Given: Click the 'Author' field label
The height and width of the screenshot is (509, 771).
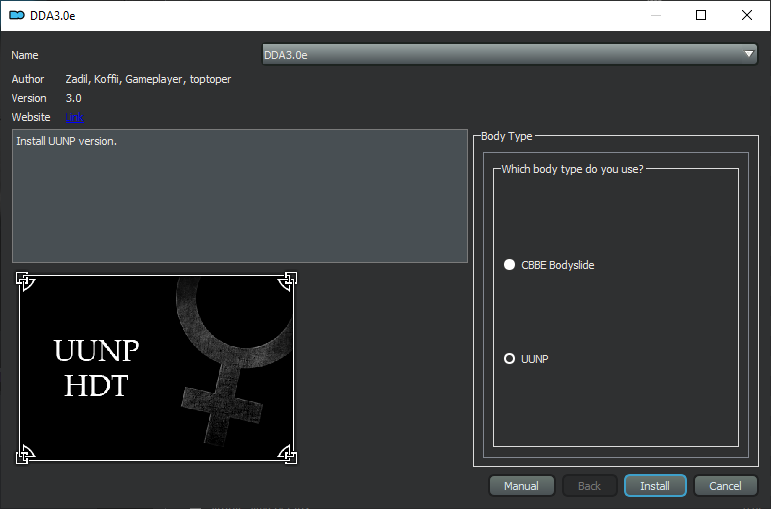Looking at the screenshot, I should pyautogui.click(x=28, y=79).
